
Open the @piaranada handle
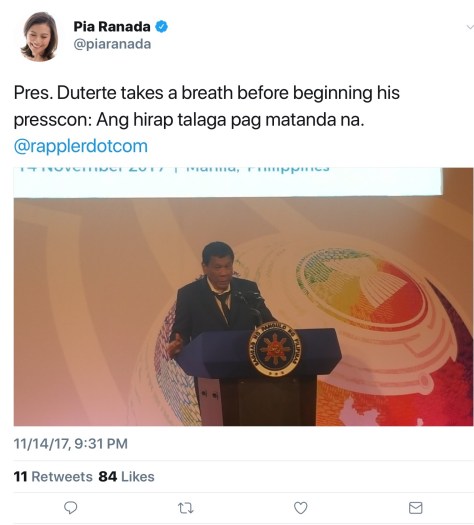112,44
